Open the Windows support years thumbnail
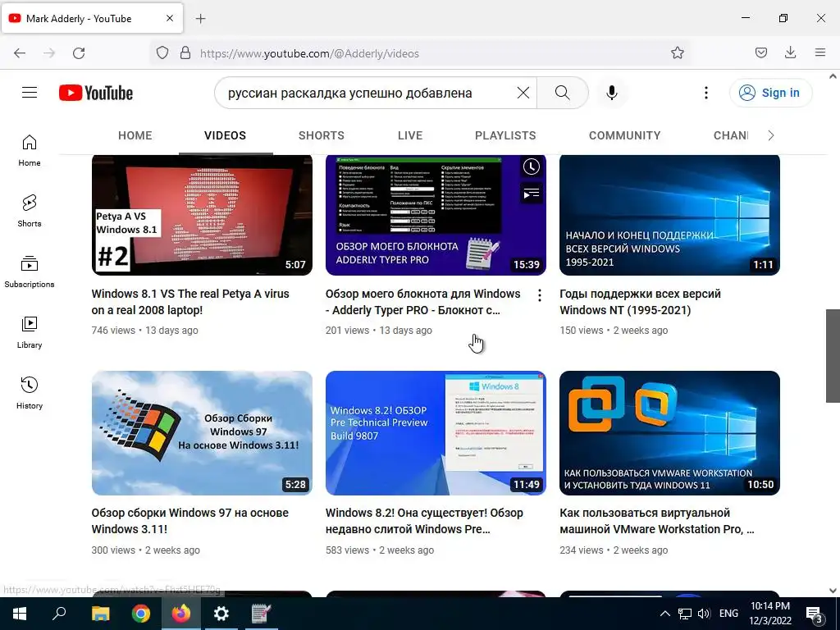The height and width of the screenshot is (630, 840). pyautogui.click(x=669, y=215)
